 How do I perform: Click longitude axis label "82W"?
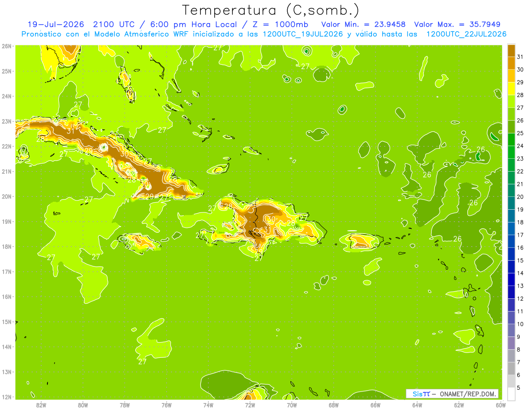coord(41,404)
